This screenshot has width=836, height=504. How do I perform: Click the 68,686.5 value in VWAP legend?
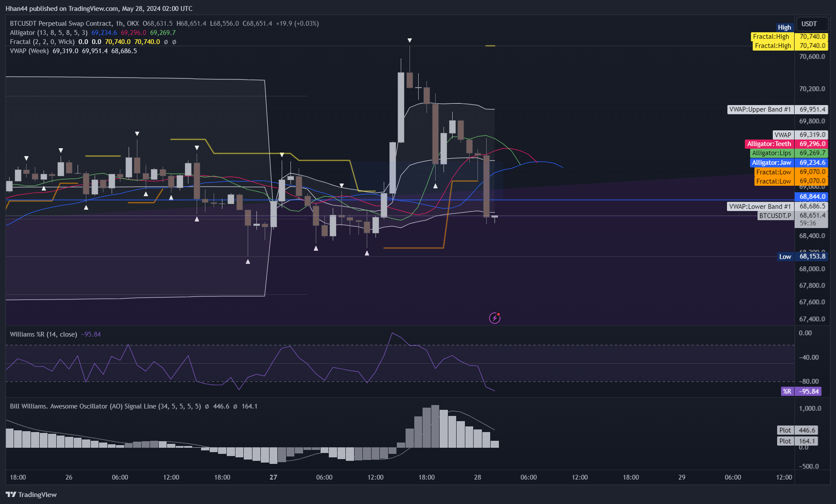tap(124, 51)
